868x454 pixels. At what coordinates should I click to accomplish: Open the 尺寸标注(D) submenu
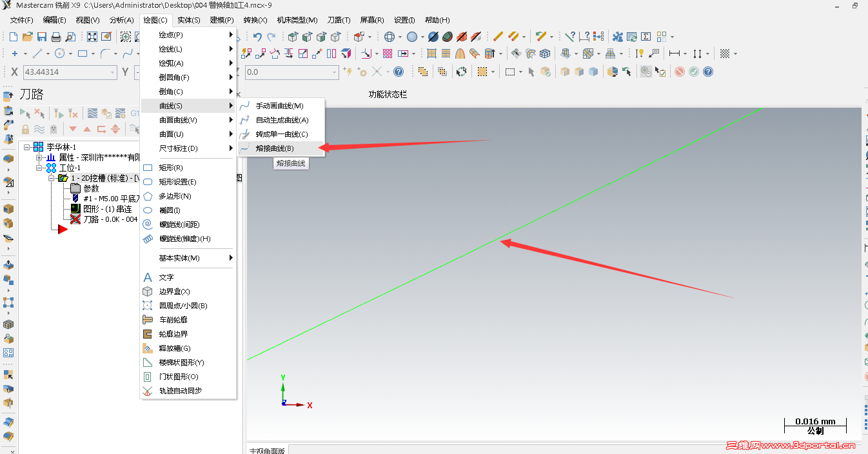[x=188, y=148]
